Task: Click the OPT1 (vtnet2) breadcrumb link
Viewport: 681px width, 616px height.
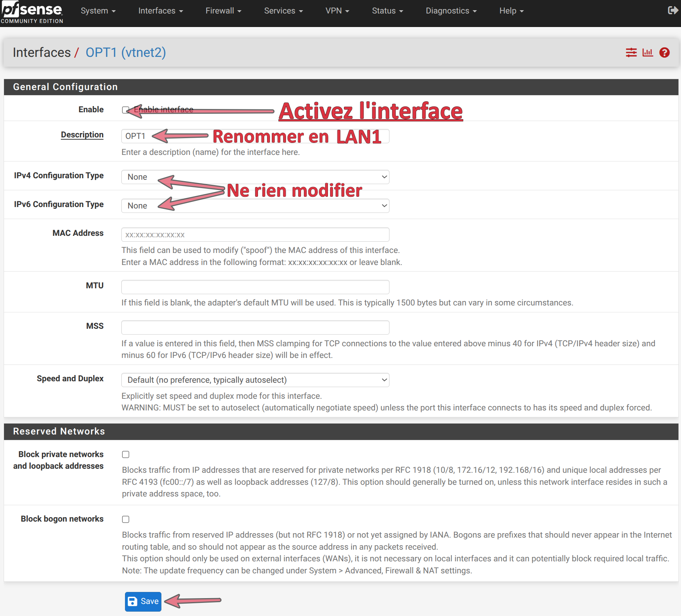Action: point(126,53)
